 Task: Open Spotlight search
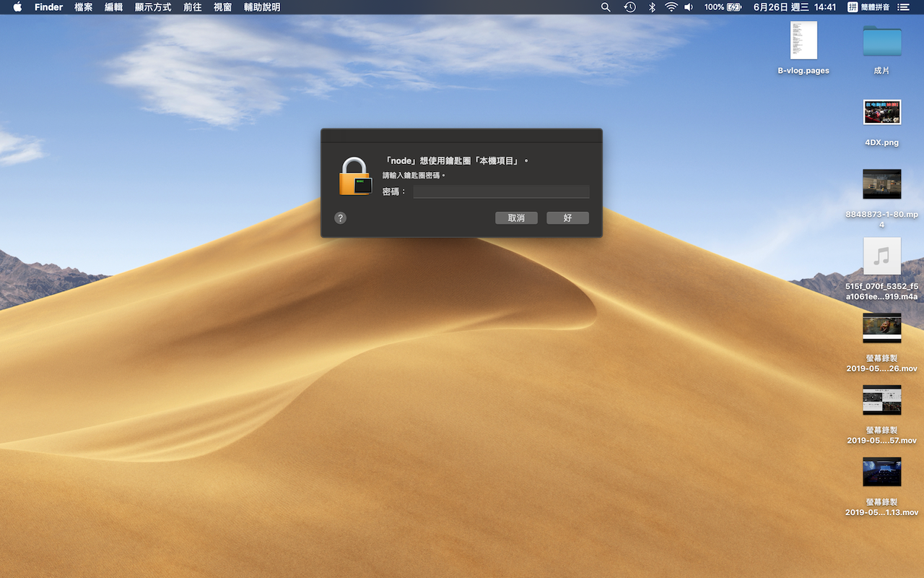[x=606, y=7]
